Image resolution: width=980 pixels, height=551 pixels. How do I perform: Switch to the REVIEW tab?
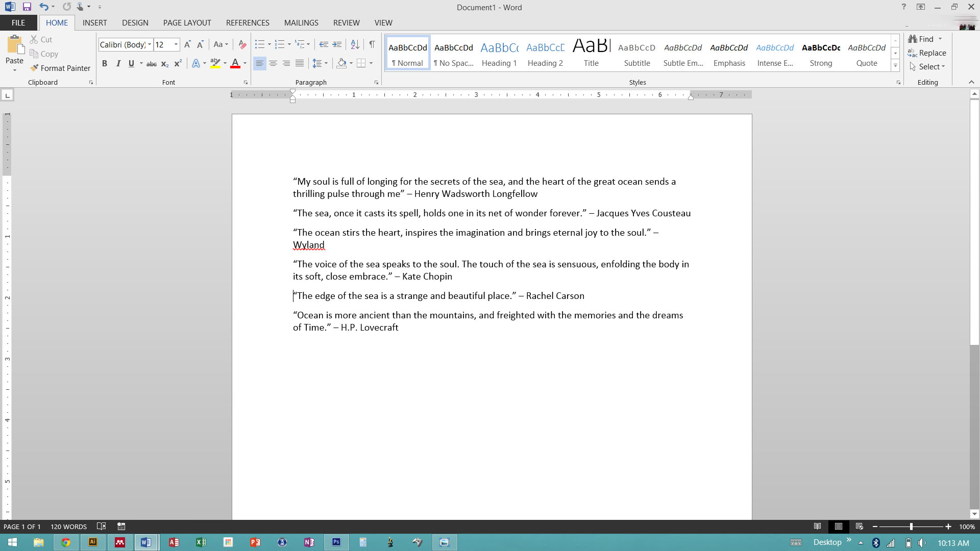point(346,23)
